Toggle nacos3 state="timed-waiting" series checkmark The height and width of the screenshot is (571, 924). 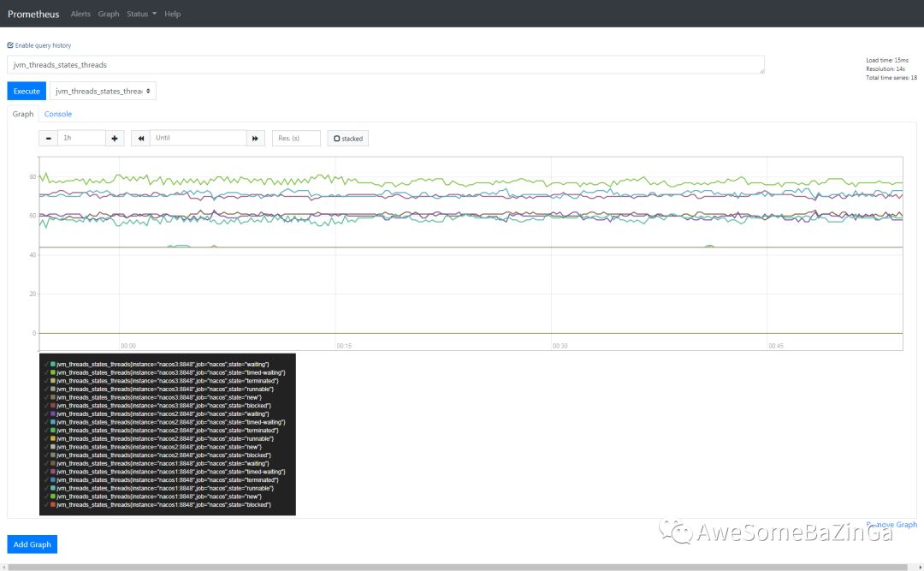point(46,372)
